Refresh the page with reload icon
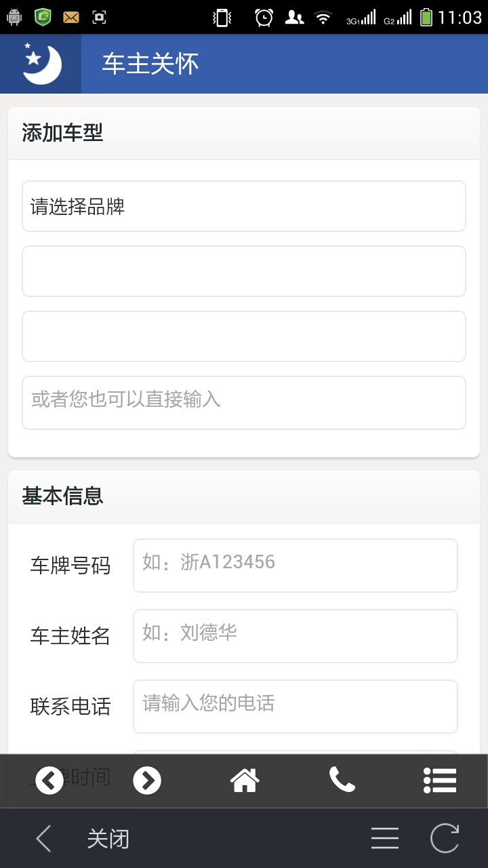Image resolution: width=488 pixels, height=868 pixels. coord(445,839)
